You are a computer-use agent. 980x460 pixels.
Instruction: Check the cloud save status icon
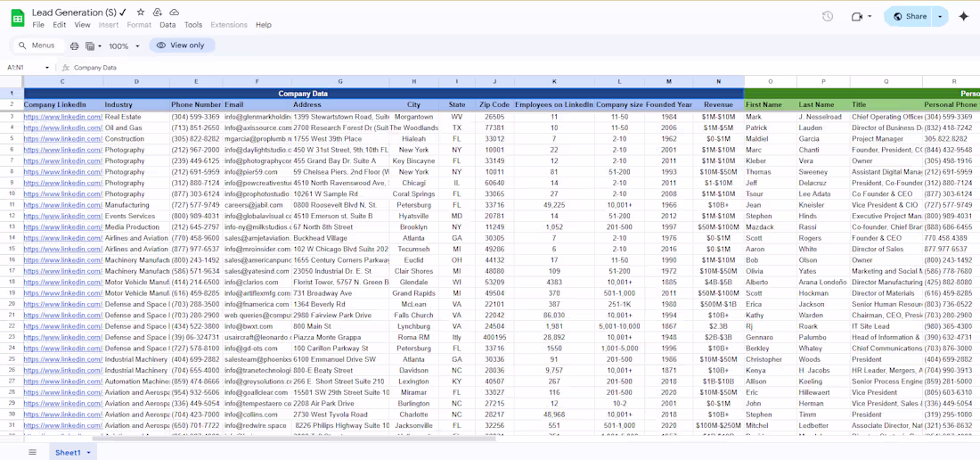click(175, 12)
